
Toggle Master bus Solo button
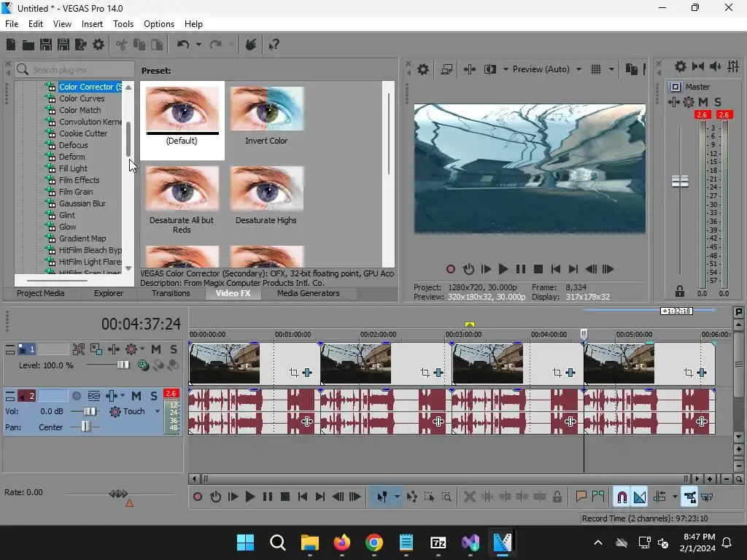click(x=718, y=102)
